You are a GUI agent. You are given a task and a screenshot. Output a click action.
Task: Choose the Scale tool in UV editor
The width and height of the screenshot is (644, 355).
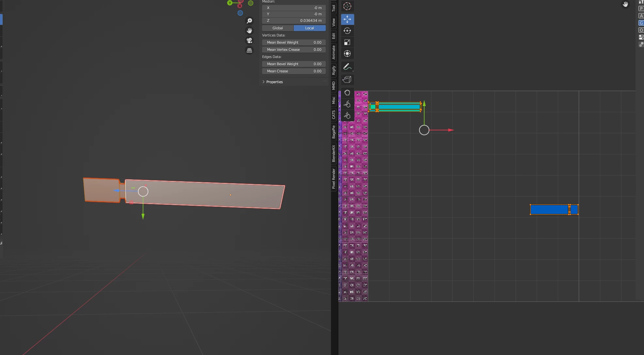(347, 42)
